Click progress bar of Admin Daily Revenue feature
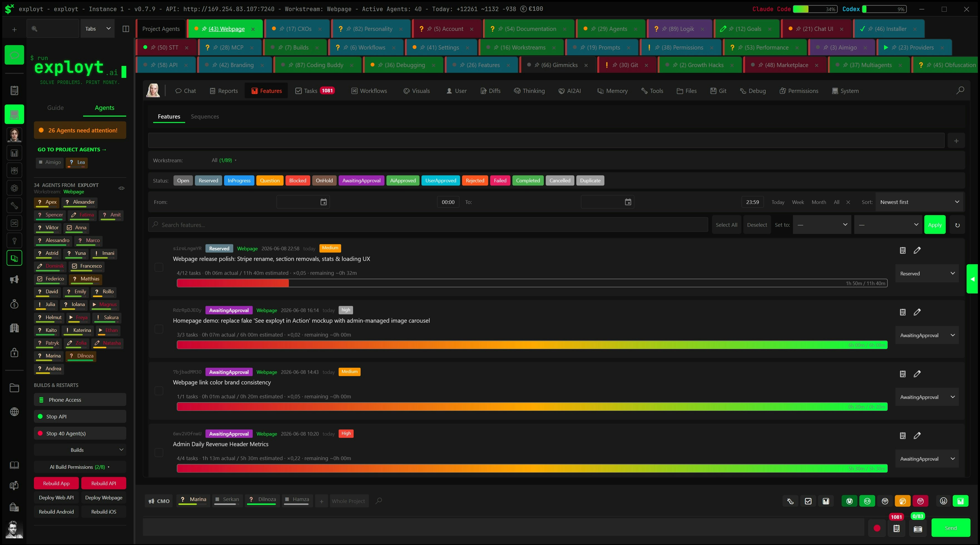 [x=532, y=468]
